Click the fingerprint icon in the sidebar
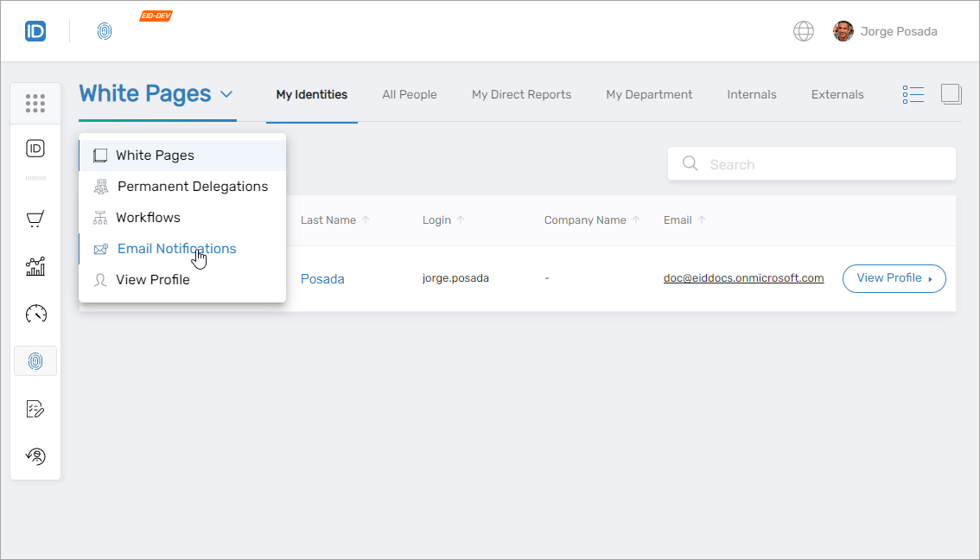This screenshot has width=980, height=560. (35, 360)
